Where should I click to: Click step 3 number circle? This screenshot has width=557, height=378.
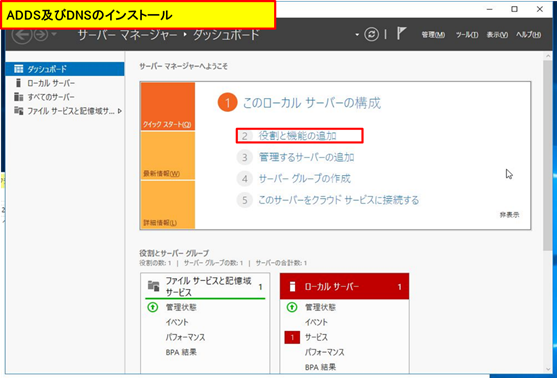point(244,157)
